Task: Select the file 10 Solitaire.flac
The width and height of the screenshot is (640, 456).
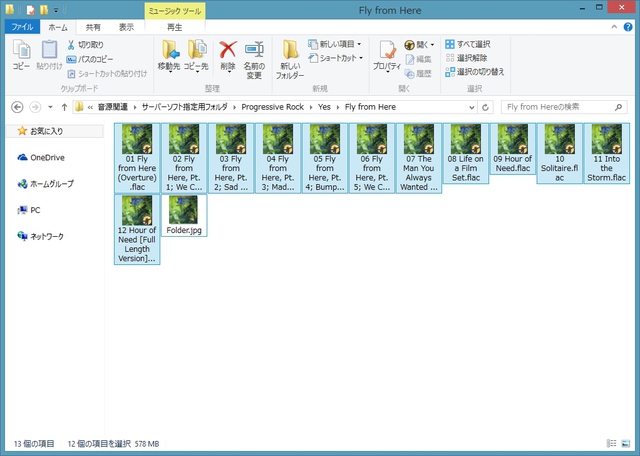Action: [x=560, y=153]
